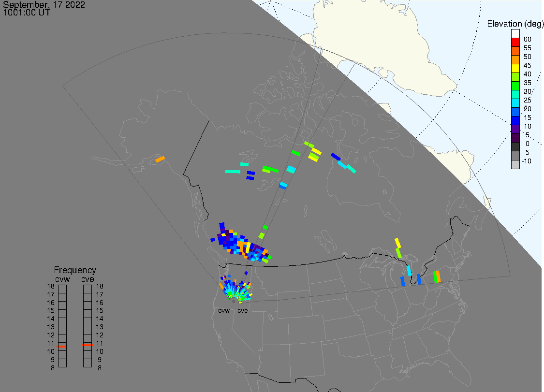Click the "September, 17 2022" date text
The height and width of the screenshot is (392, 544).
pos(44,4)
